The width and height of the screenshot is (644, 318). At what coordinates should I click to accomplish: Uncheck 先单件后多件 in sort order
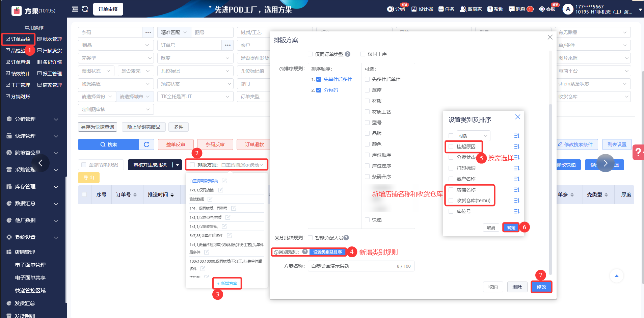coord(319,79)
